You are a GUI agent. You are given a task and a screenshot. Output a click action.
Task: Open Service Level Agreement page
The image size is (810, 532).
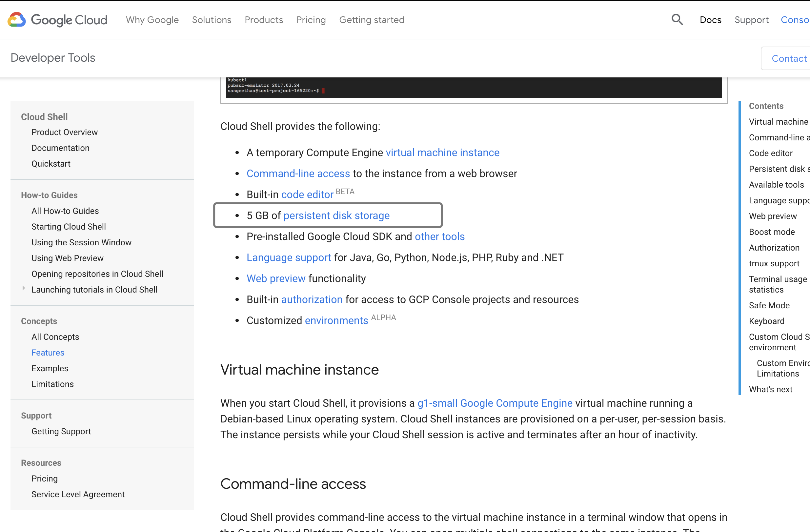coord(78,494)
